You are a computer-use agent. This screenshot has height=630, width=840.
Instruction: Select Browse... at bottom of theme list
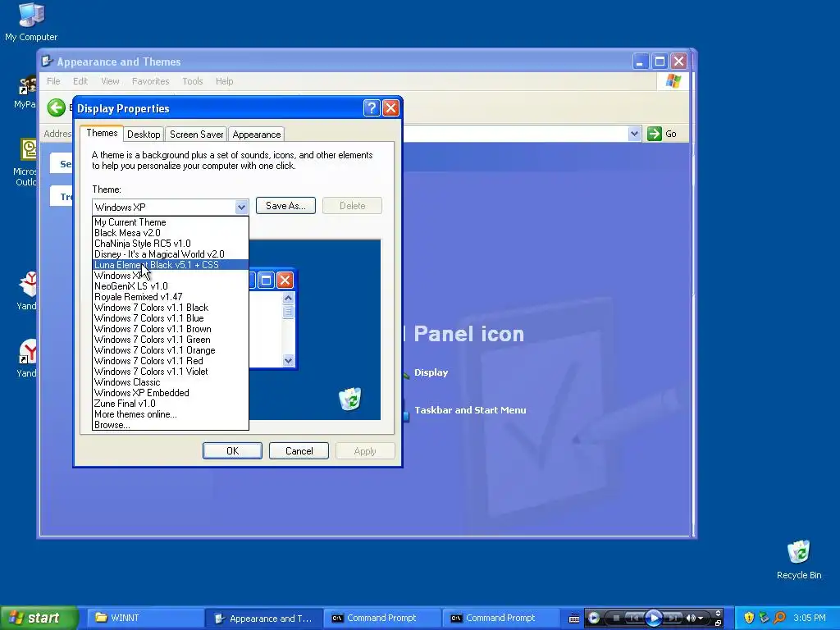(x=171, y=425)
